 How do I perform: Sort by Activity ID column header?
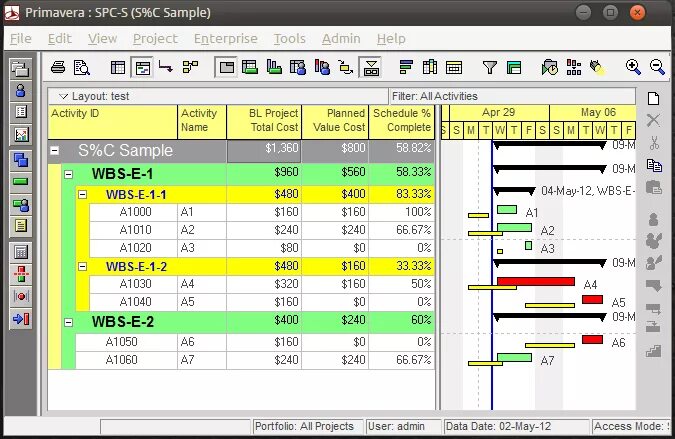coord(113,122)
